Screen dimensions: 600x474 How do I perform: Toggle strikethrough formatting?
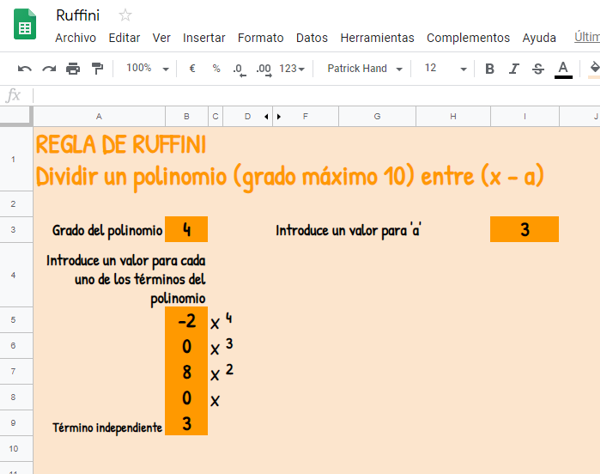(538, 69)
